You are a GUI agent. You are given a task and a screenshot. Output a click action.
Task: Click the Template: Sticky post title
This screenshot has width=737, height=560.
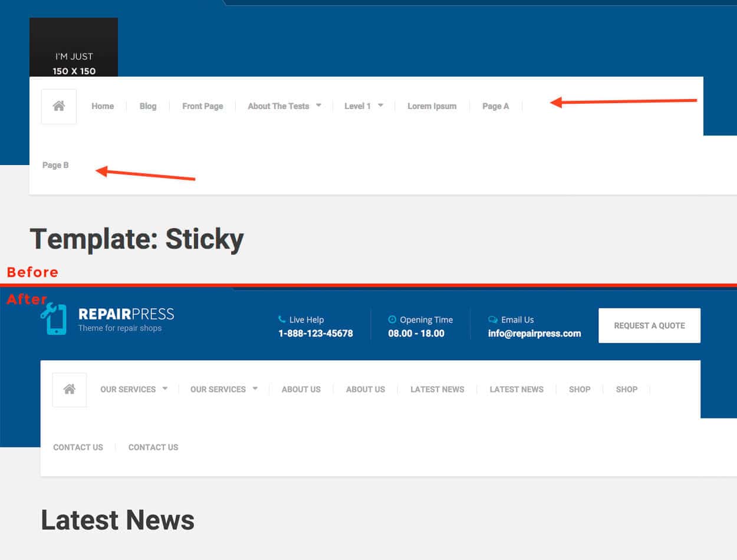(x=137, y=239)
